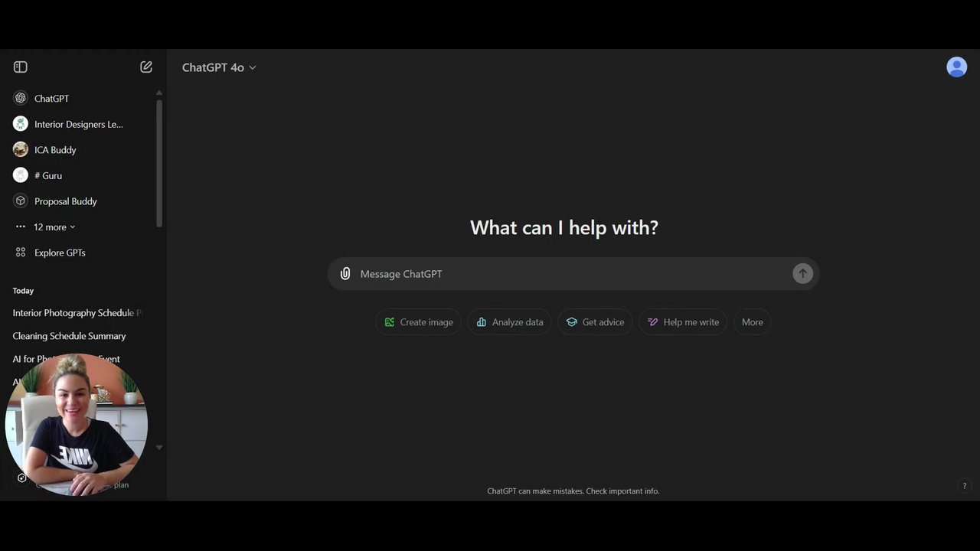Click the Interior Designers GPT avatar icon

point(21,124)
